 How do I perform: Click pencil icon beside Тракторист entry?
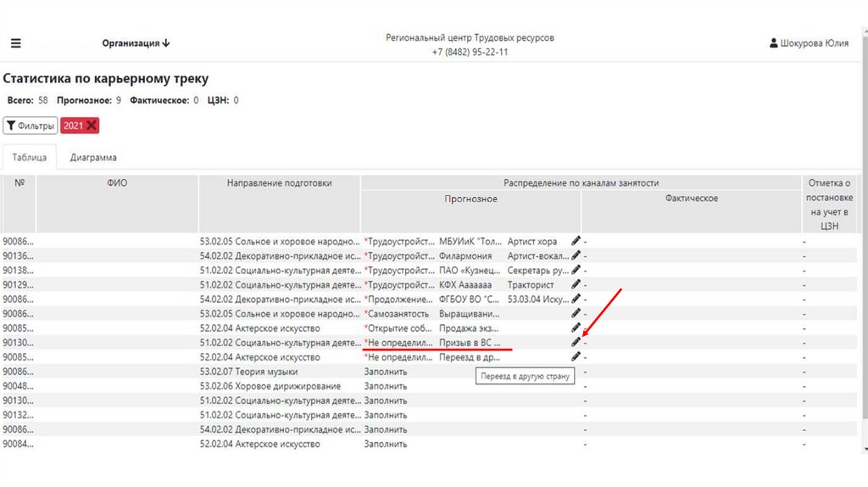point(576,284)
